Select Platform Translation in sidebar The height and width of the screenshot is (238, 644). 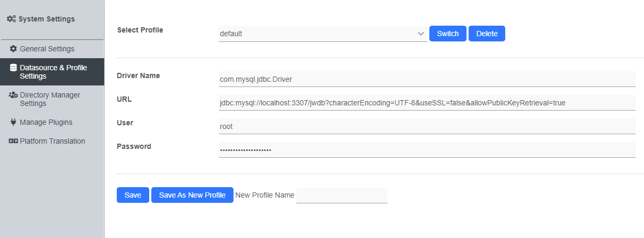click(52, 141)
